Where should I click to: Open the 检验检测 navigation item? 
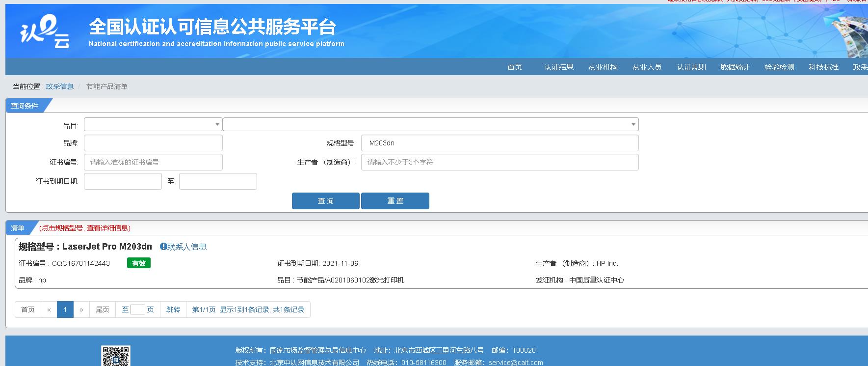(x=779, y=67)
